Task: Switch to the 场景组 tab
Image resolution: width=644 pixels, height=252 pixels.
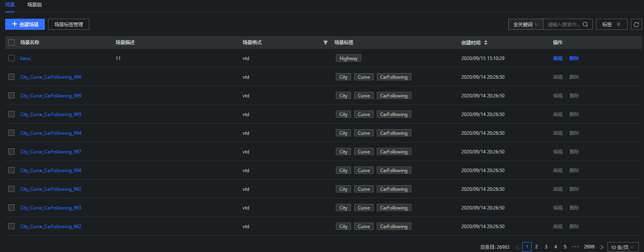Action: (x=35, y=5)
